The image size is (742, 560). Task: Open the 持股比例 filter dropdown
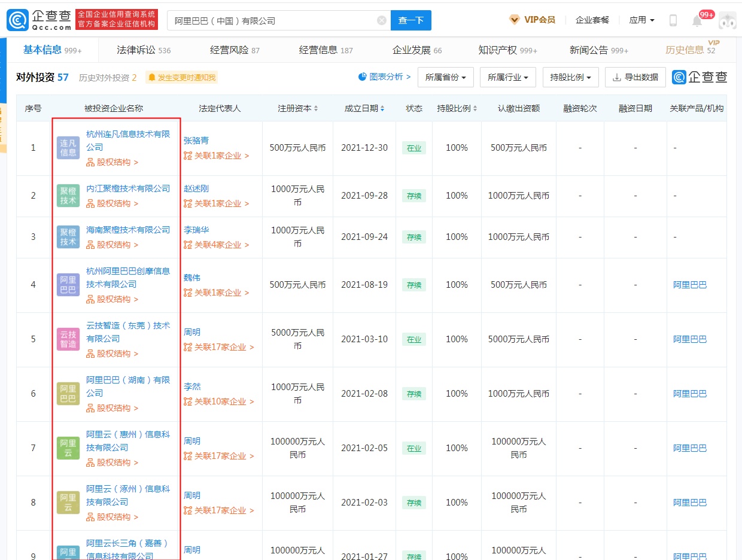pos(571,77)
